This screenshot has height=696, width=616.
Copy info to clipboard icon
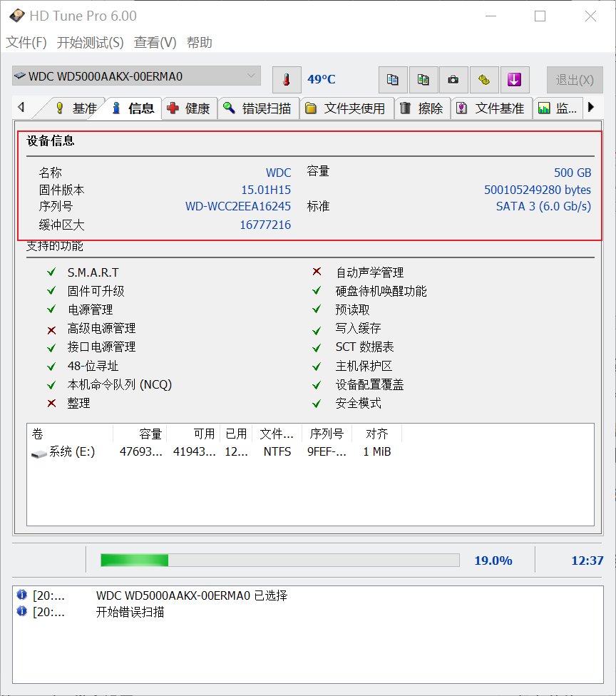(393, 80)
